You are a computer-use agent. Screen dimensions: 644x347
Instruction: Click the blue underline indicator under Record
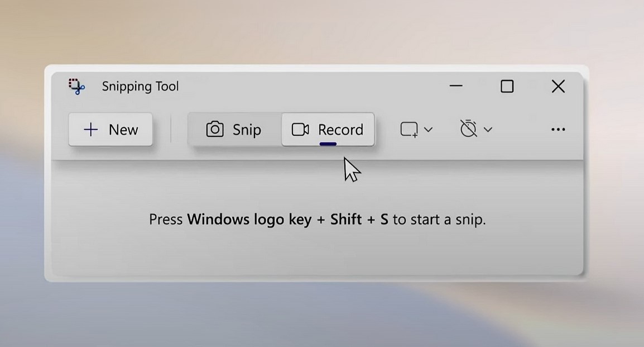[328, 144]
